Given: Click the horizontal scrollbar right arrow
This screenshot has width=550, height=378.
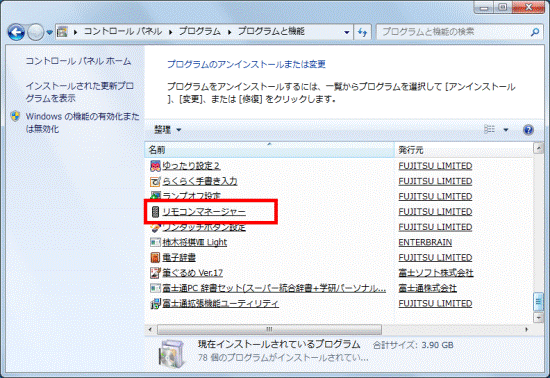Looking at the screenshot, I should pos(526,329).
